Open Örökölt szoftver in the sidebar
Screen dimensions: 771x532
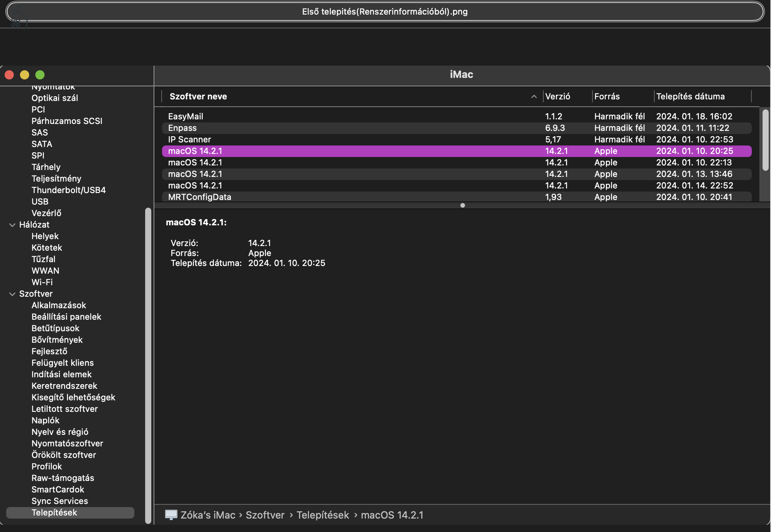point(64,455)
